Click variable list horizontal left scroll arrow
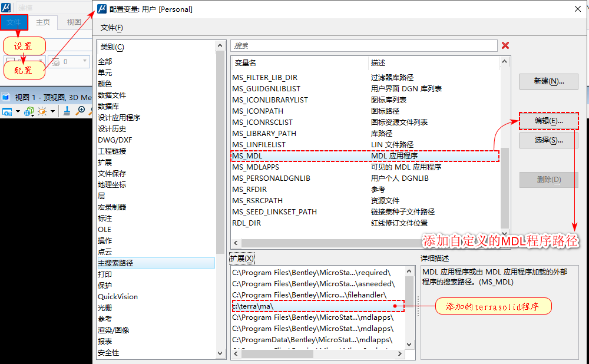The image size is (589, 364). click(x=236, y=243)
